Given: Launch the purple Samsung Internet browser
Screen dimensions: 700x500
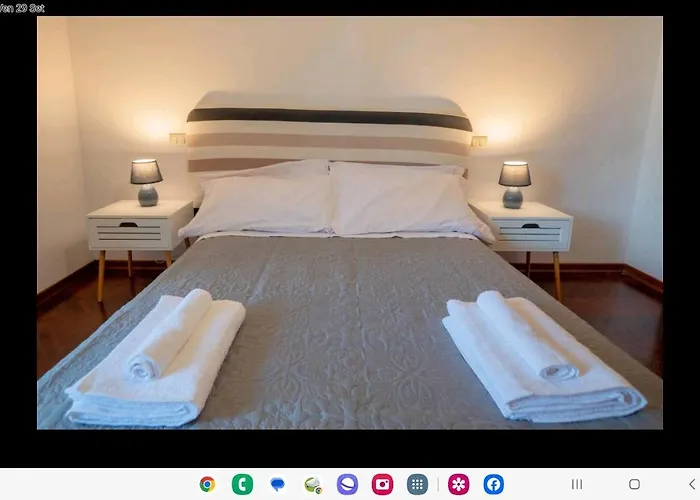Looking at the screenshot, I should pos(347,484).
